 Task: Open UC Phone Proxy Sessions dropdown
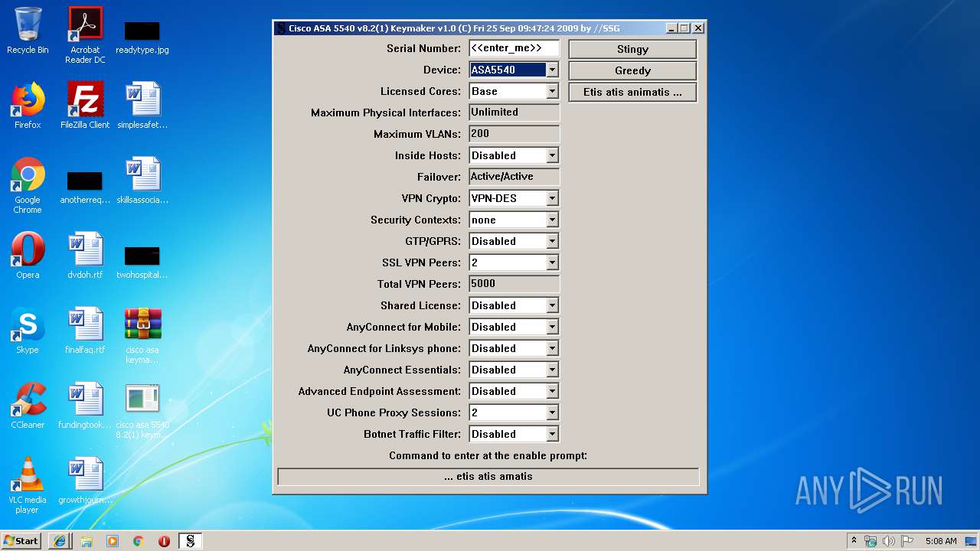[552, 412]
